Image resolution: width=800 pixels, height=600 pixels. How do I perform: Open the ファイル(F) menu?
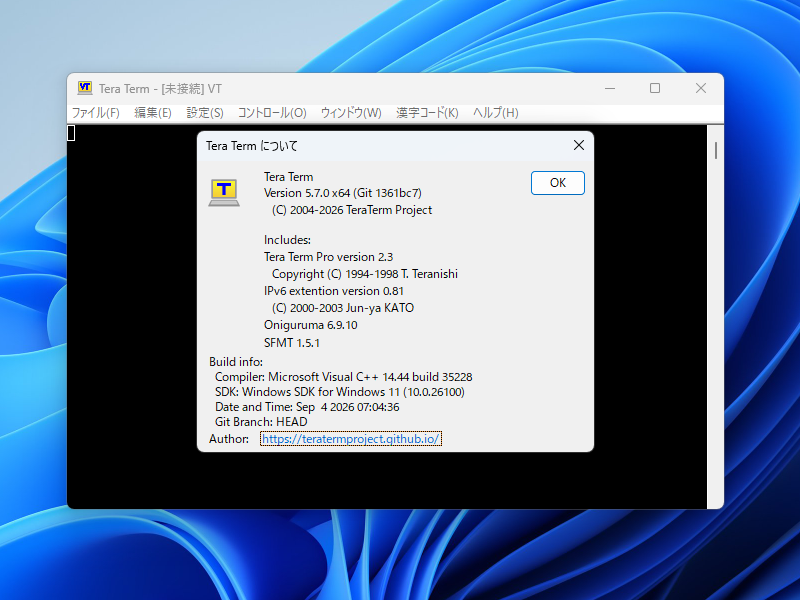coord(95,113)
